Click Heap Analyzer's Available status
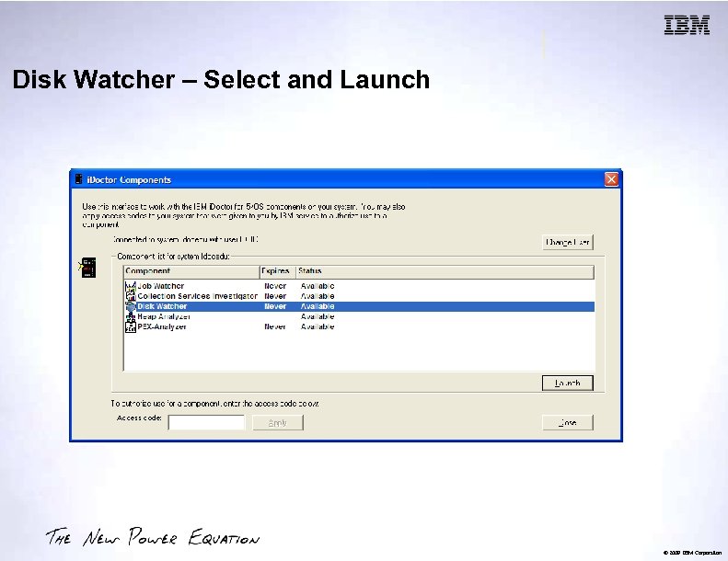Viewport: 728px width, 561px height. tap(318, 316)
